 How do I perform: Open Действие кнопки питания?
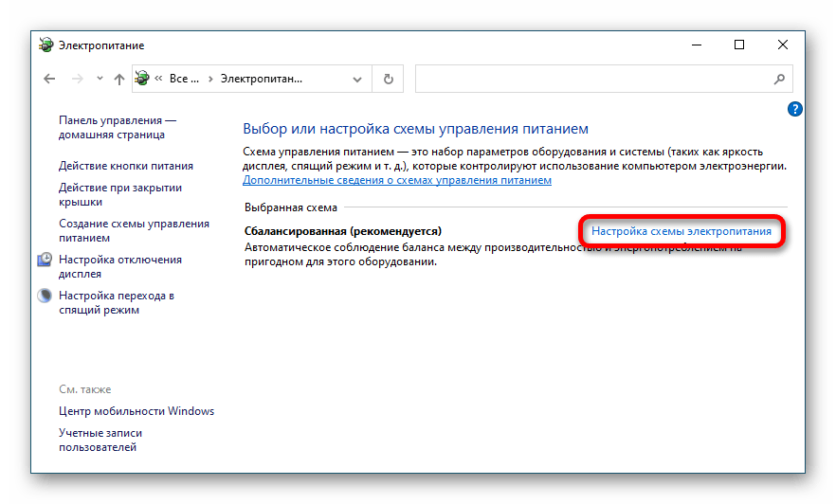[125, 166]
